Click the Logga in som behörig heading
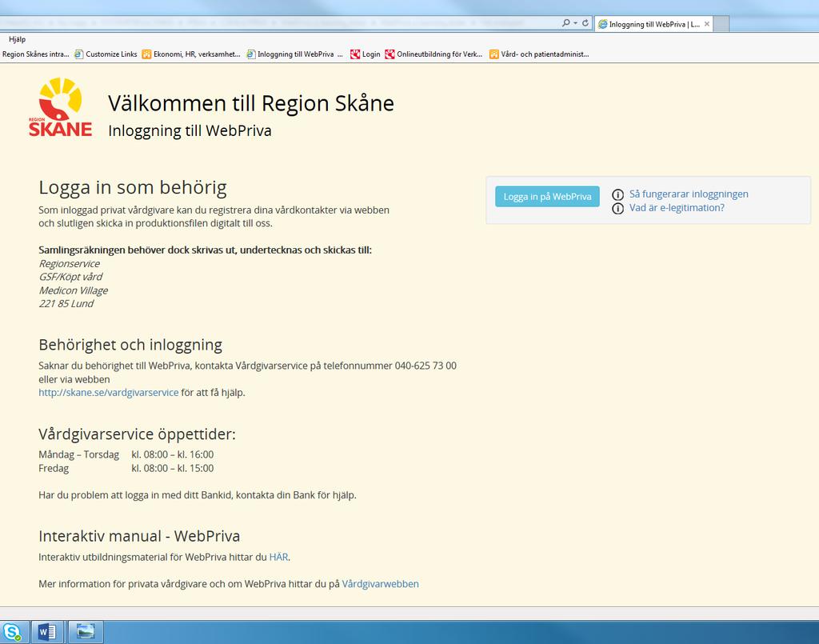The height and width of the screenshot is (644, 819). pos(133,187)
